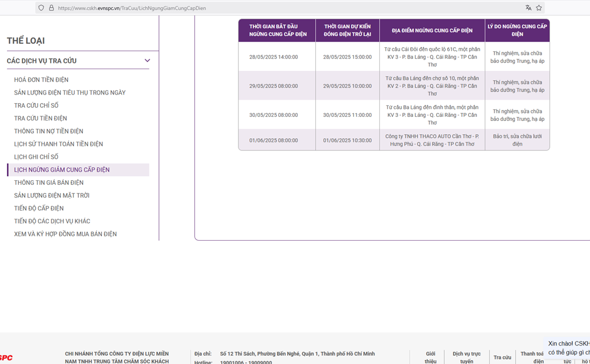The height and width of the screenshot is (364, 590).
Task: Click reason Bảo trì, sửa chữa lưới điện
Action: 517,141
